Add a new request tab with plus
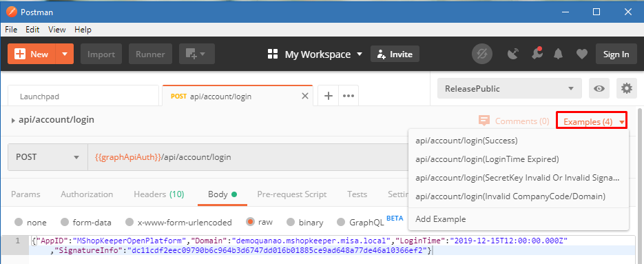644x264 pixels. coord(329,97)
